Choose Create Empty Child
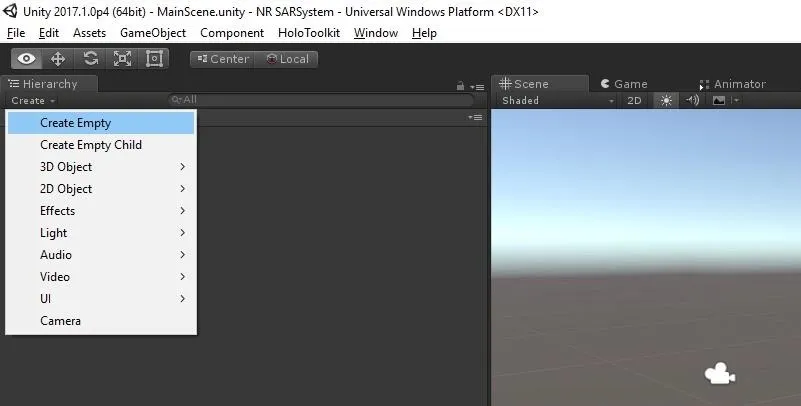Screen dimensions: 801x406 [101, 145]
